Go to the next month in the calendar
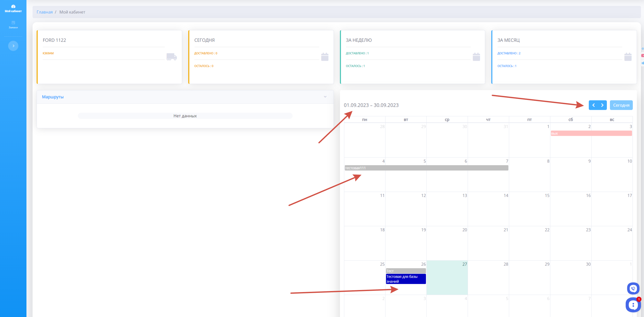Viewport: 644px width, 317px height. tap(602, 105)
